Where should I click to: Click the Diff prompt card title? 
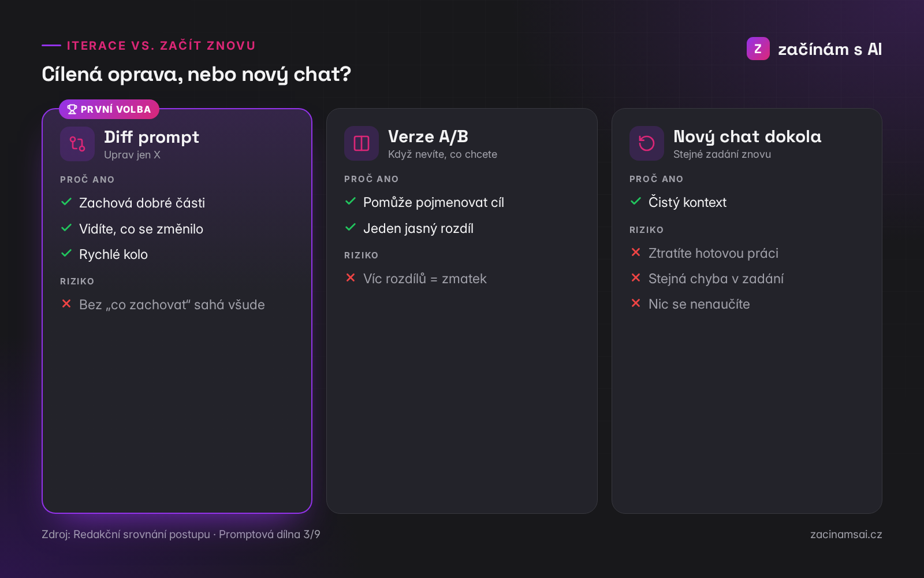pyautogui.click(x=151, y=137)
